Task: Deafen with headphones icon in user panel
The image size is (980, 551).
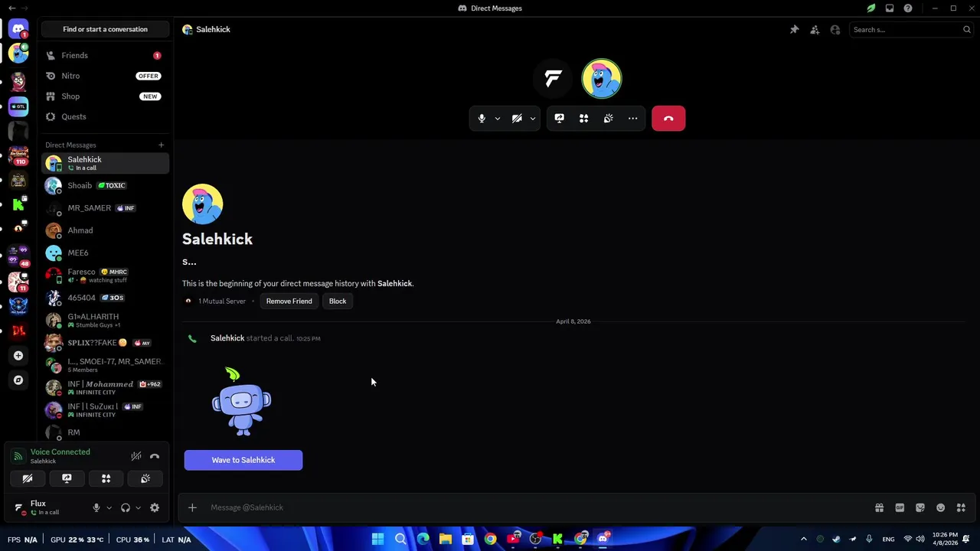Action: click(126, 507)
